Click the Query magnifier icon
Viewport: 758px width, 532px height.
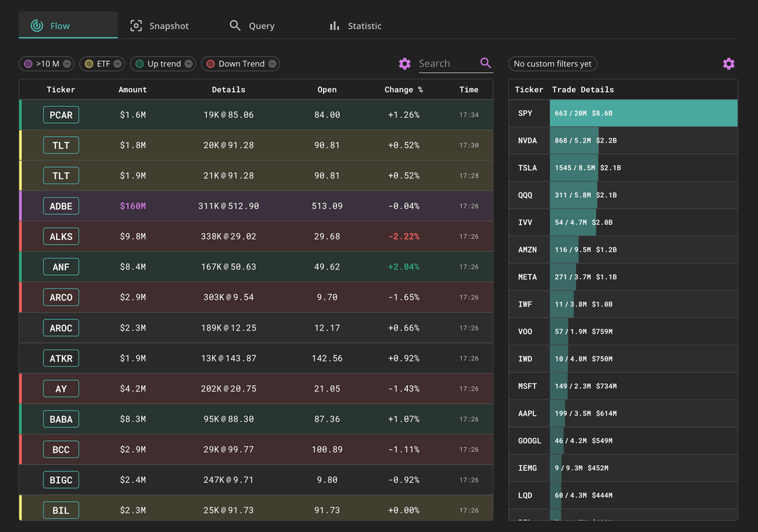[x=235, y=25]
